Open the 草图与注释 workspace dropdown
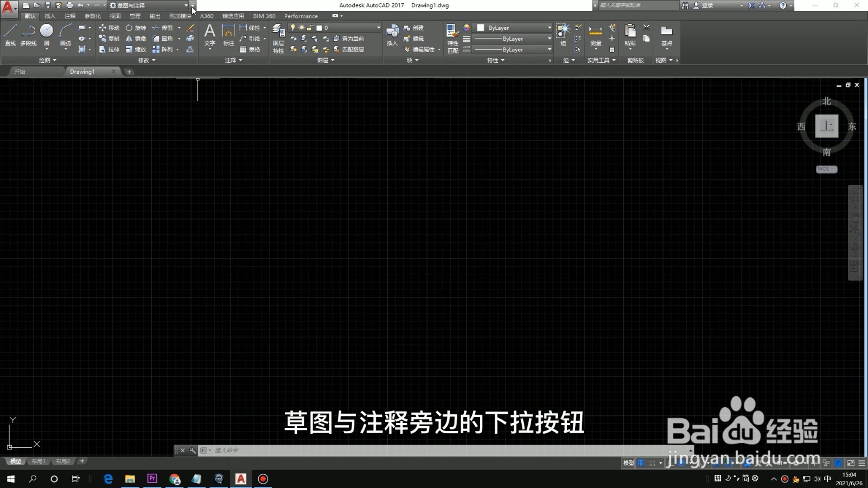This screenshot has width=868, height=488. point(149,5)
